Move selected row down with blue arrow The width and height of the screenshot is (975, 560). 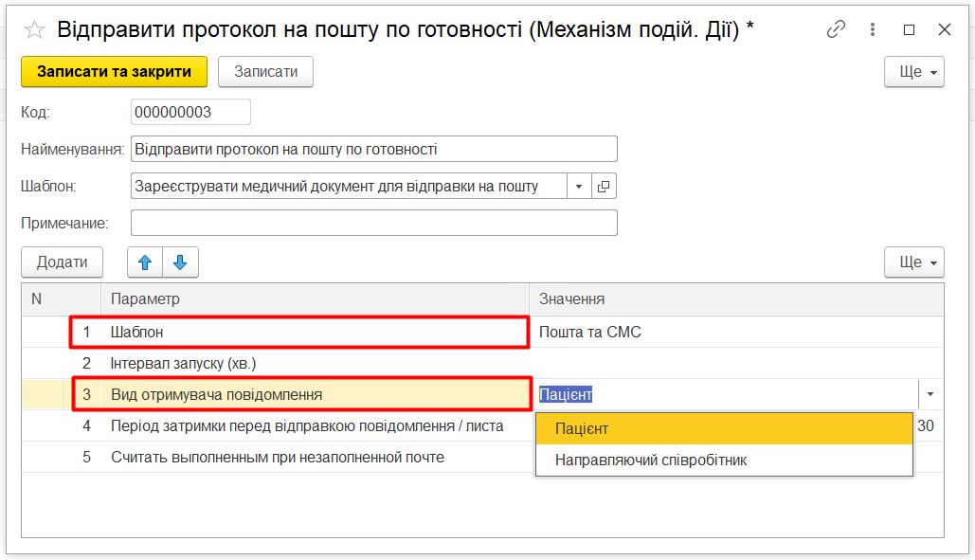tap(180, 262)
